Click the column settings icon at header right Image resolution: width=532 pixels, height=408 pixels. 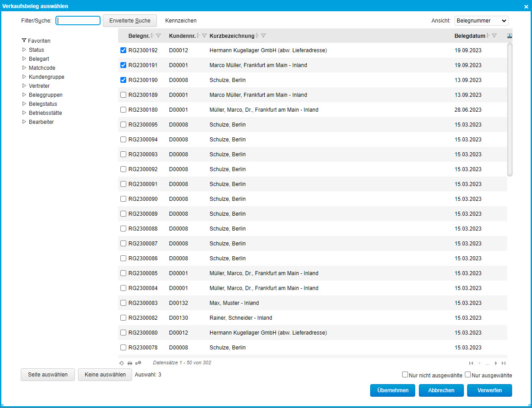tap(509, 36)
